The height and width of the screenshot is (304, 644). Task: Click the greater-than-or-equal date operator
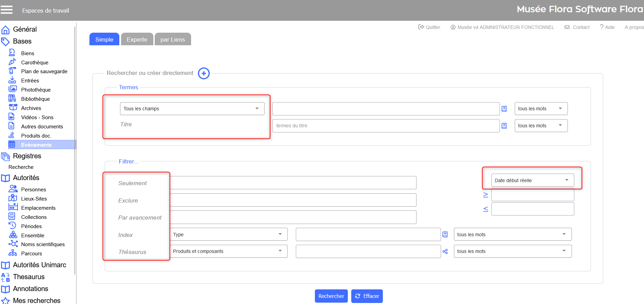(x=486, y=195)
